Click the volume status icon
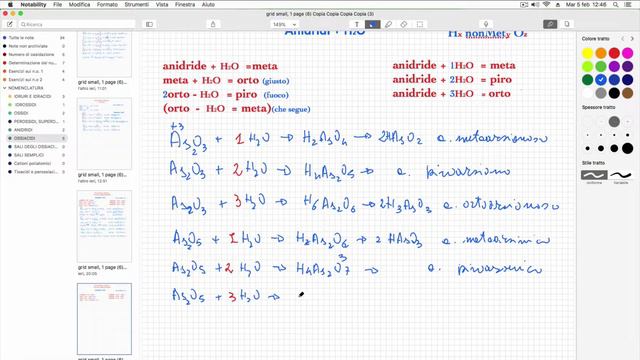The image size is (640, 360). [535, 4]
